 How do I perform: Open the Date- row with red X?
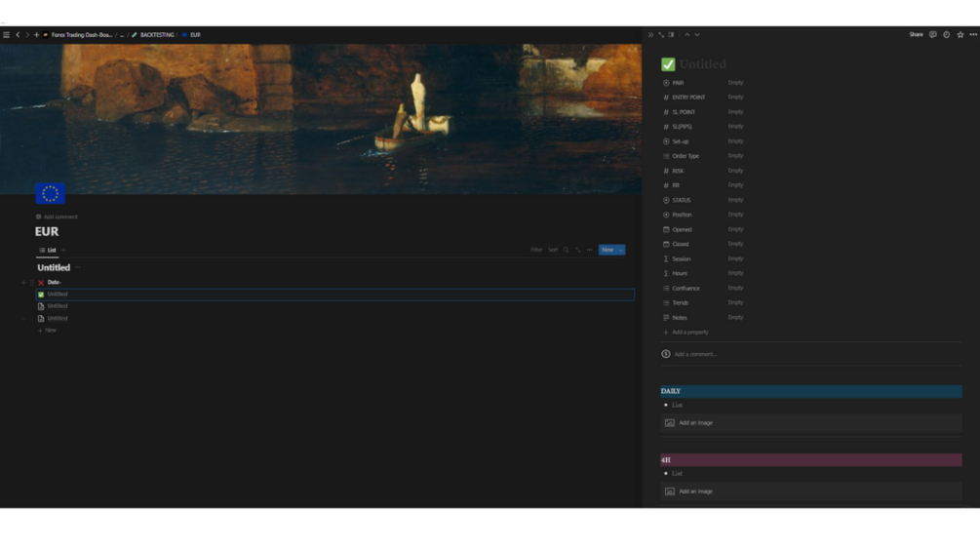coord(335,283)
